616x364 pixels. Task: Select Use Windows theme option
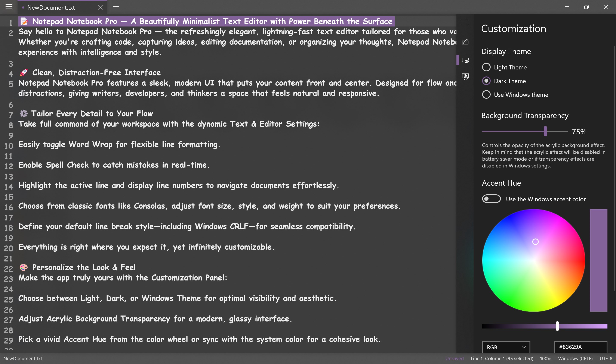486,95
